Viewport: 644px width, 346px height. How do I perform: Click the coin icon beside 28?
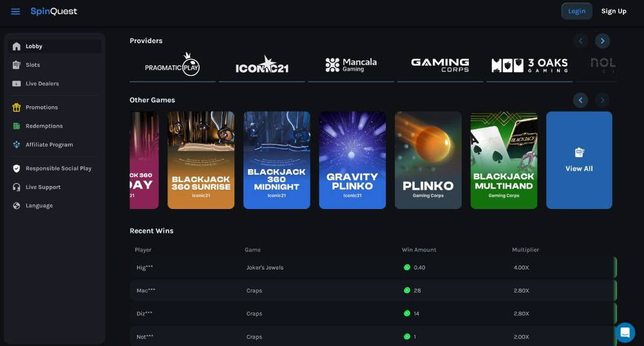point(406,290)
